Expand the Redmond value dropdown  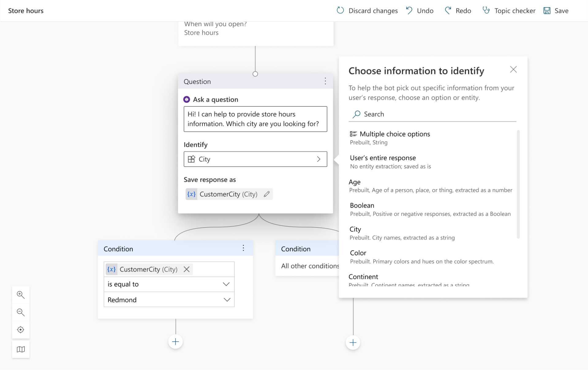(227, 300)
